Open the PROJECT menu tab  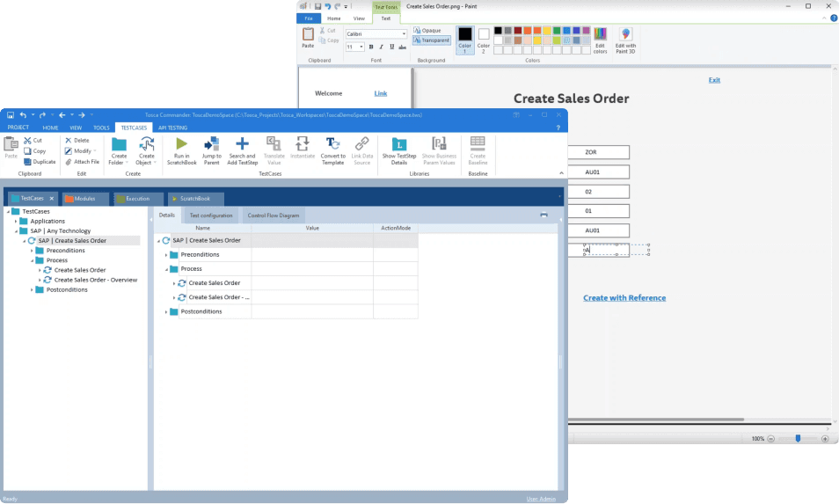pos(18,128)
